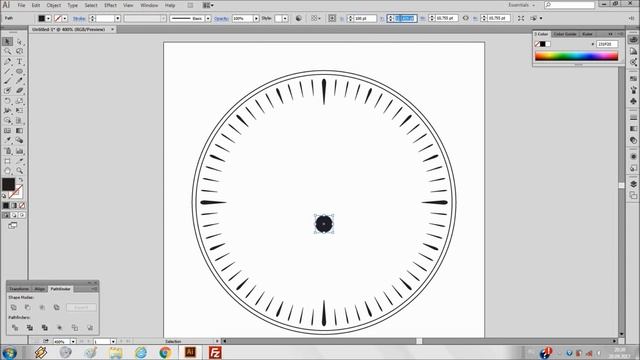
Task: Open the Effect menu
Action: pos(110,5)
